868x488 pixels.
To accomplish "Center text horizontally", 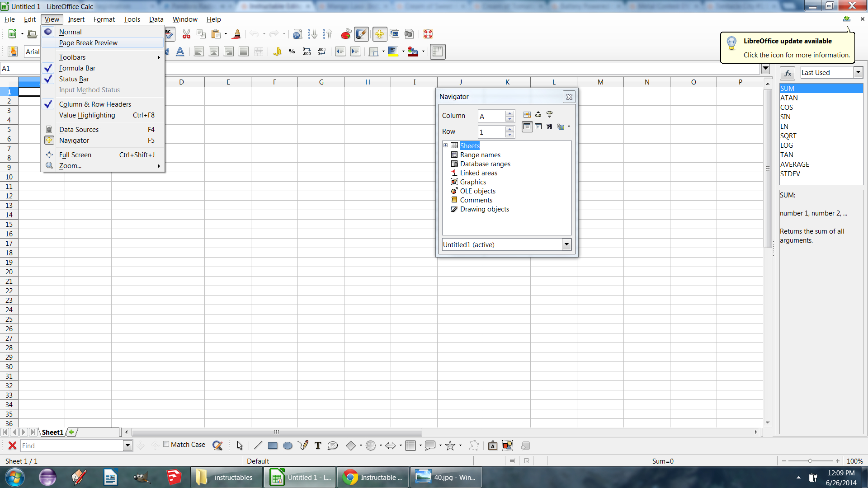I will pyautogui.click(x=213, y=52).
